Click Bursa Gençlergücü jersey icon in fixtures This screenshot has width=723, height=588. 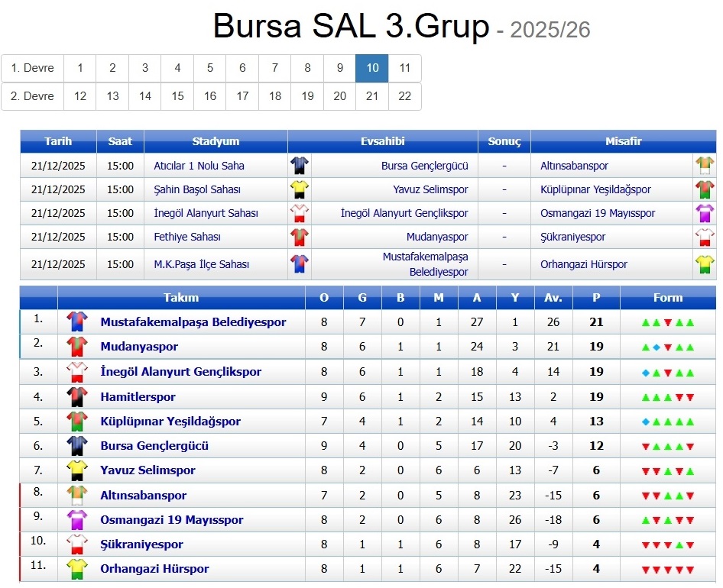coord(300,166)
